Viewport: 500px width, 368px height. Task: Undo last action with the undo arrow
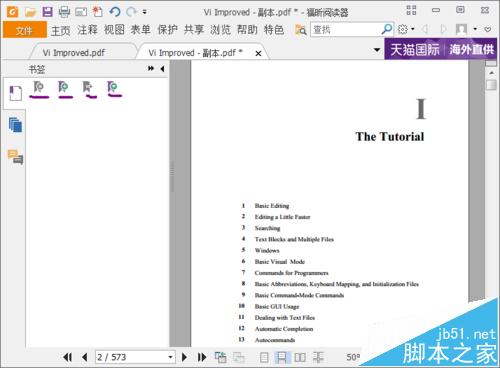(115, 12)
